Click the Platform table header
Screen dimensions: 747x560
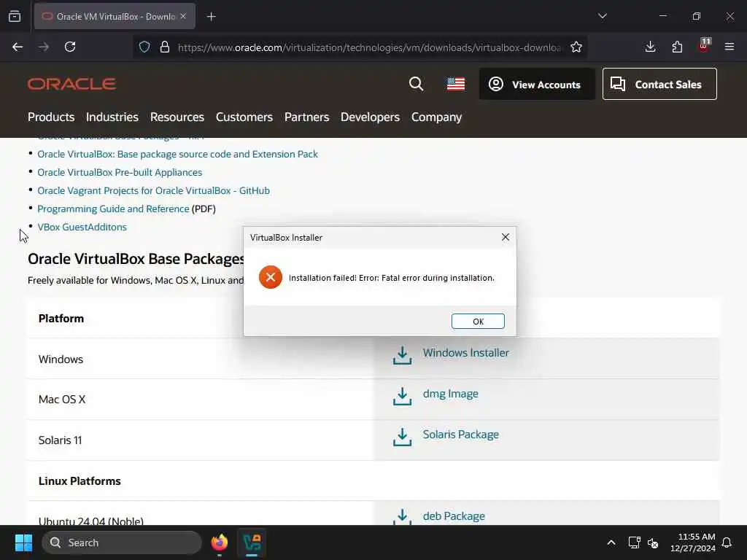pyautogui.click(x=61, y=319)
